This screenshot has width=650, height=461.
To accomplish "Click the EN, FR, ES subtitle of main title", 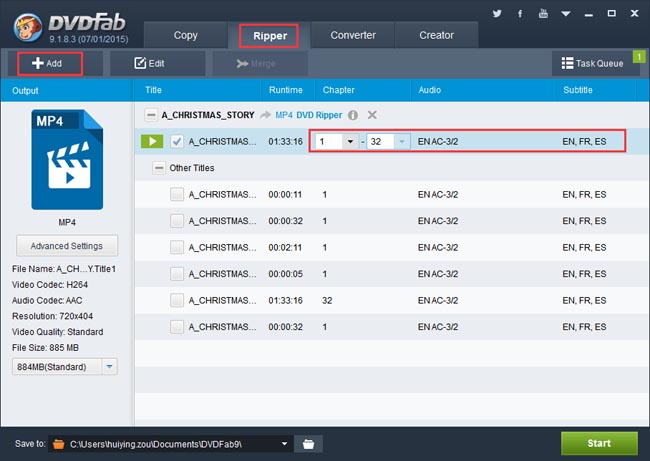I will pyautogui.click(x=584, y=142).
